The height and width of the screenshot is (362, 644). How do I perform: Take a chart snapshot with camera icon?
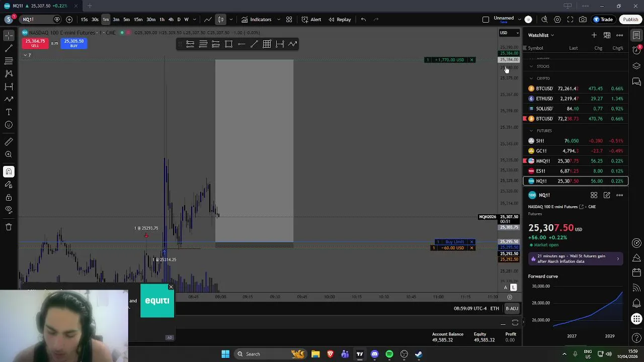(x=583, y=20)
